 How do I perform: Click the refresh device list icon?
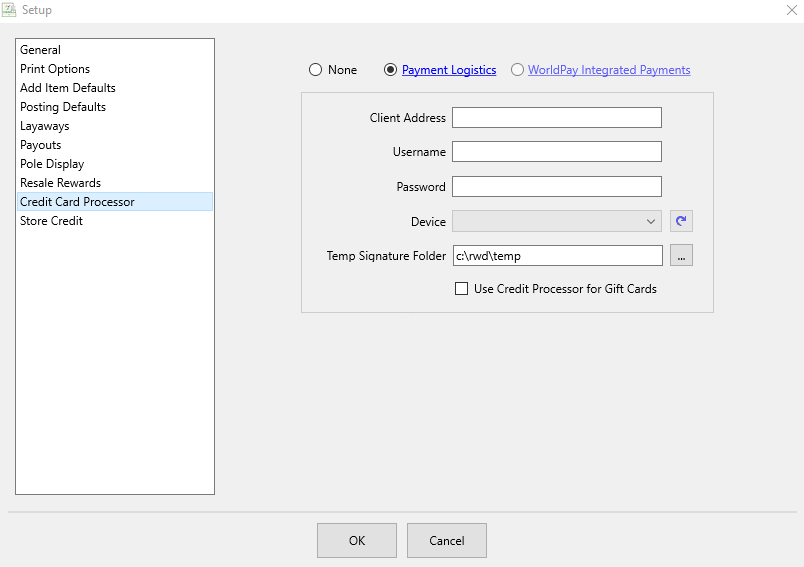(681, 221)
